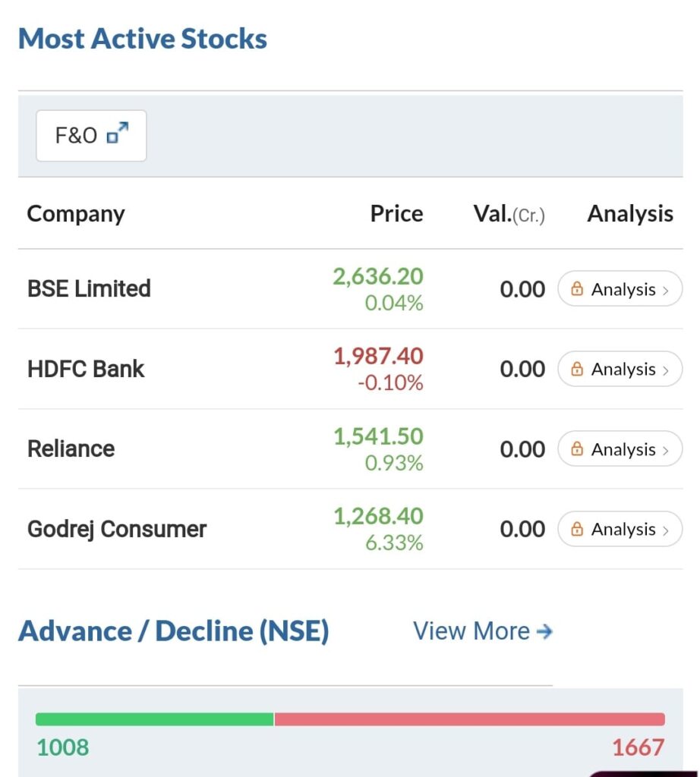Click BSE Limited value 0.00

(522, 289)
